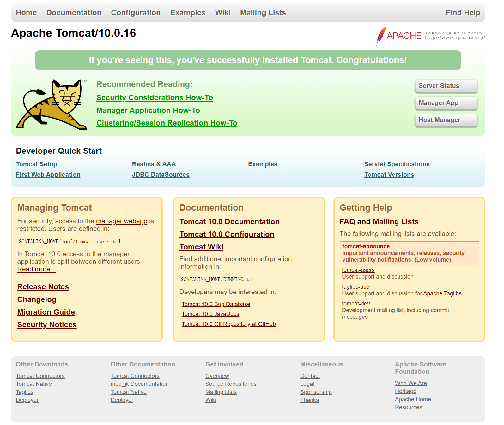Open Home in the top navigation bar
This screenshot has height=425, width=504.
(x=26, y=13)
